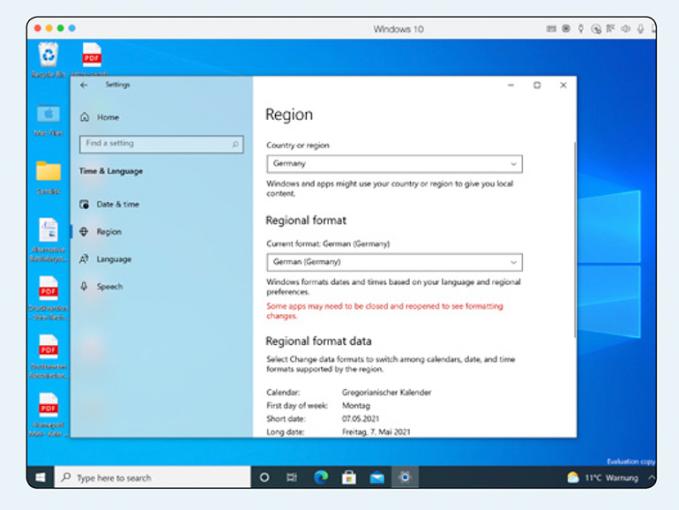This screenshot has height=510, width=679.
Task: Open Speech settings page
Action: tap(101, 286)
